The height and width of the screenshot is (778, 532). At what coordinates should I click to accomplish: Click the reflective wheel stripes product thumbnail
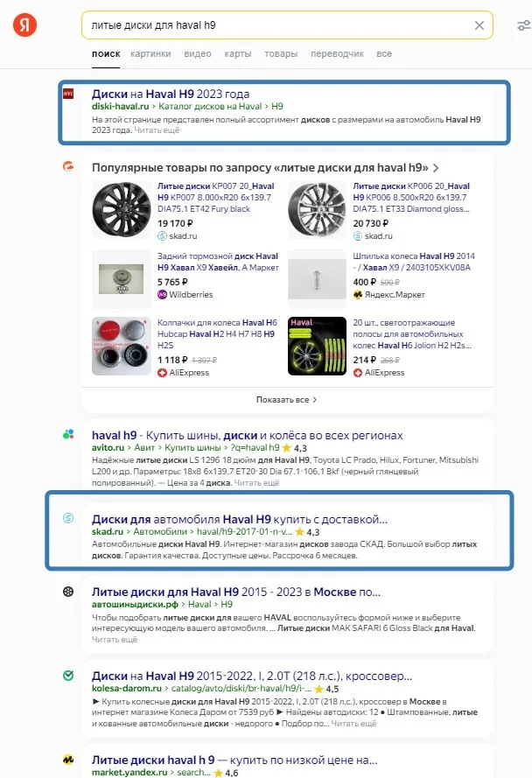pos(317,346)
